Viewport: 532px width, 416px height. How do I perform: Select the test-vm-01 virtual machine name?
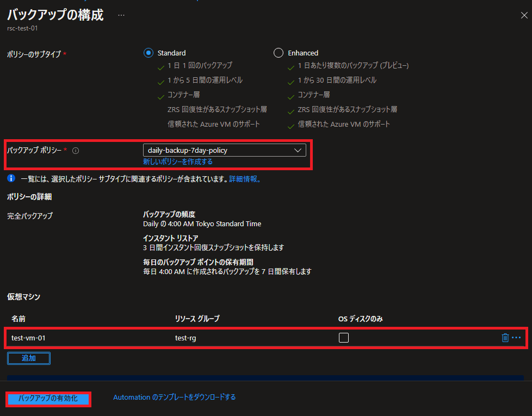pyautogui.click(x=28, y=338)
